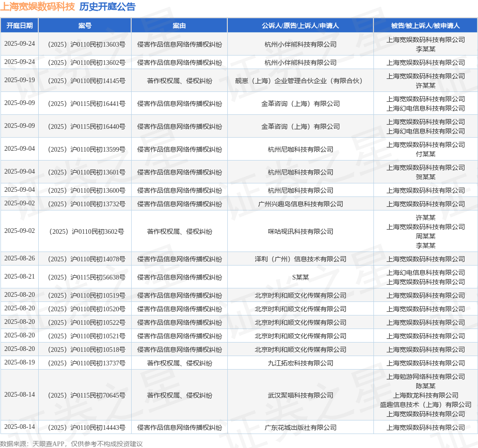Click 上海幻电信息科技有限公司 in the 56638号 row

click(425, 273)
